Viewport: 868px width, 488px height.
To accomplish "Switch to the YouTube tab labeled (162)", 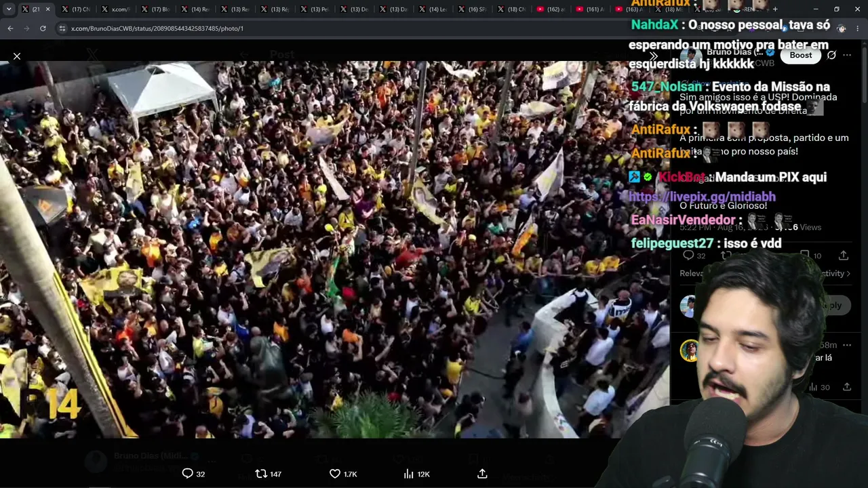I will coord(551,9).
